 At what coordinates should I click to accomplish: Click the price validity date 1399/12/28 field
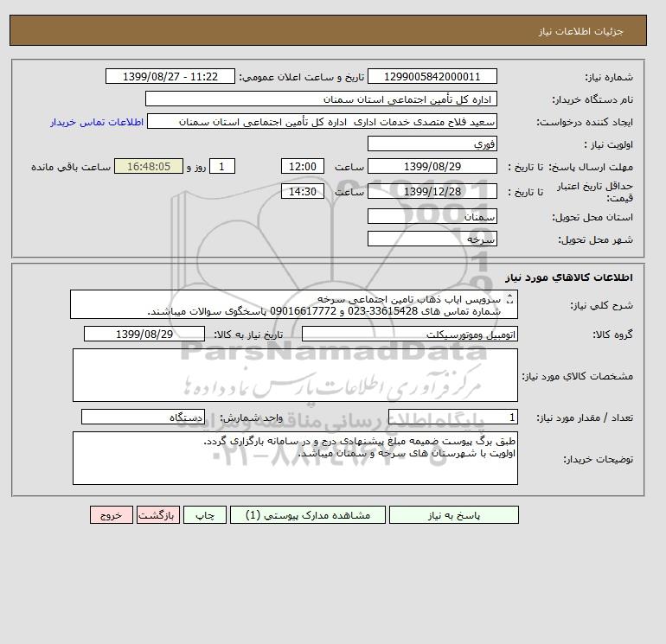tap(432, 191)
